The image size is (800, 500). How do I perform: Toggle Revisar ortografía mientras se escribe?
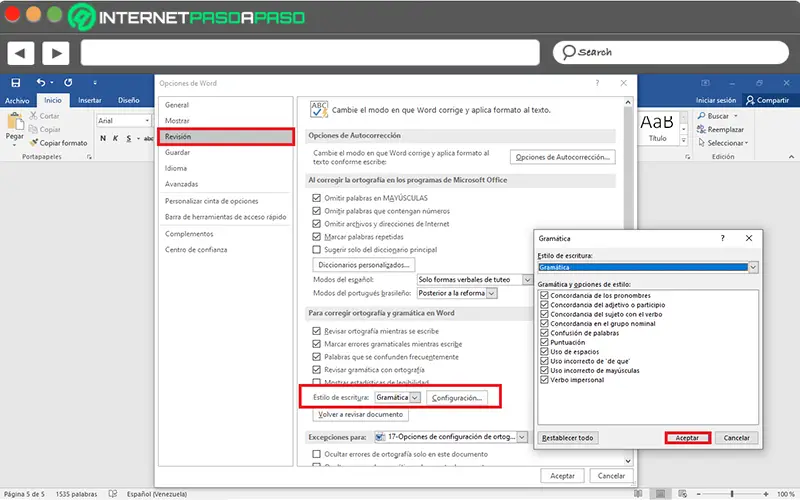316,331
